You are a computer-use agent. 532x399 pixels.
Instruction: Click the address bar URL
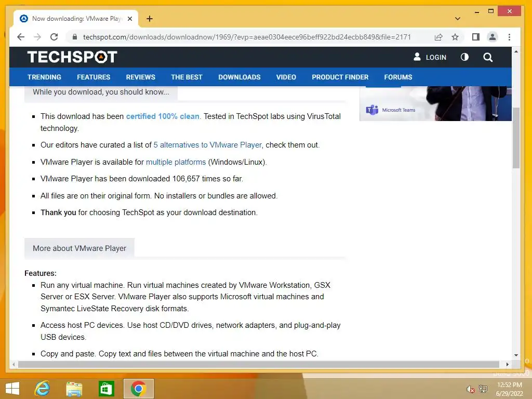click(x=247, y=37)
